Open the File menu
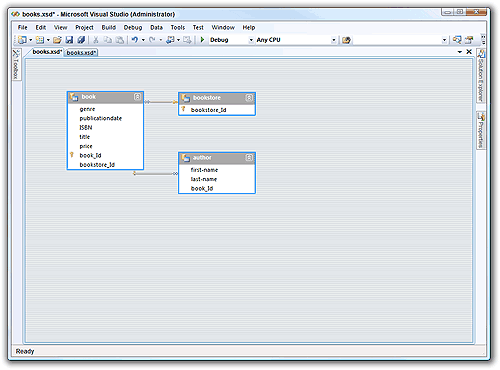This screenshot has height=370, width=500. click(x=23, y=27)
